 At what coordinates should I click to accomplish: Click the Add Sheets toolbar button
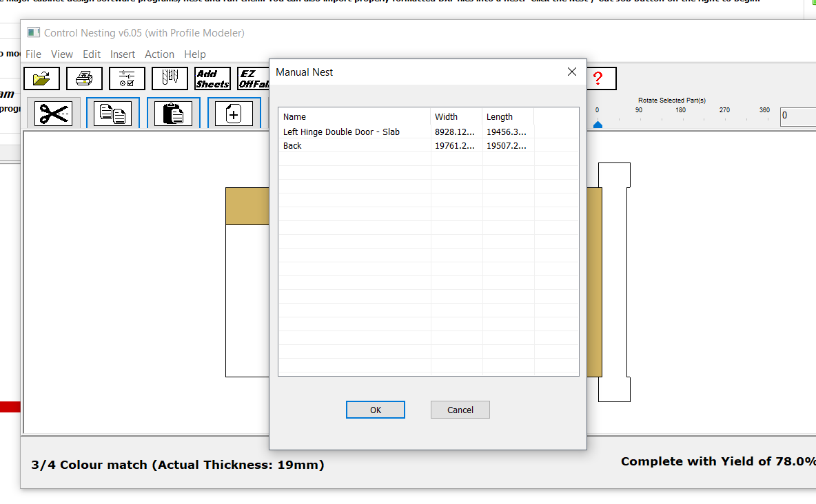click(212, 78)
